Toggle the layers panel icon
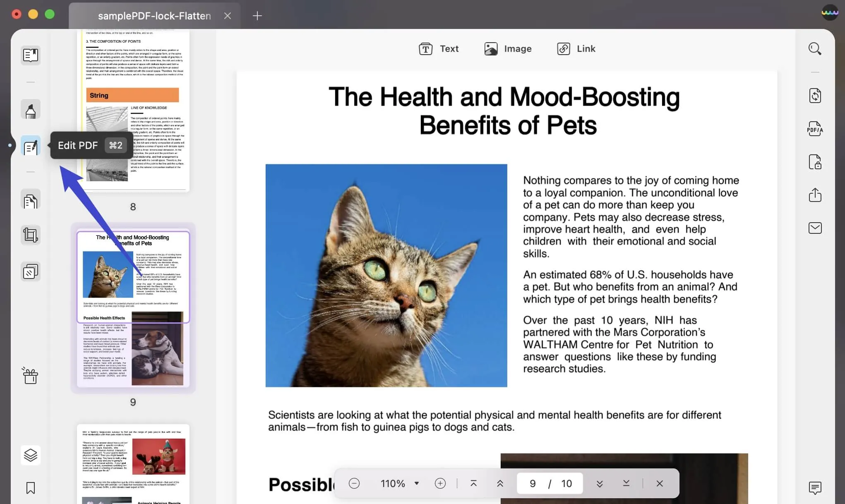Viewport: 845px width, 504px height. coord(30,454)
